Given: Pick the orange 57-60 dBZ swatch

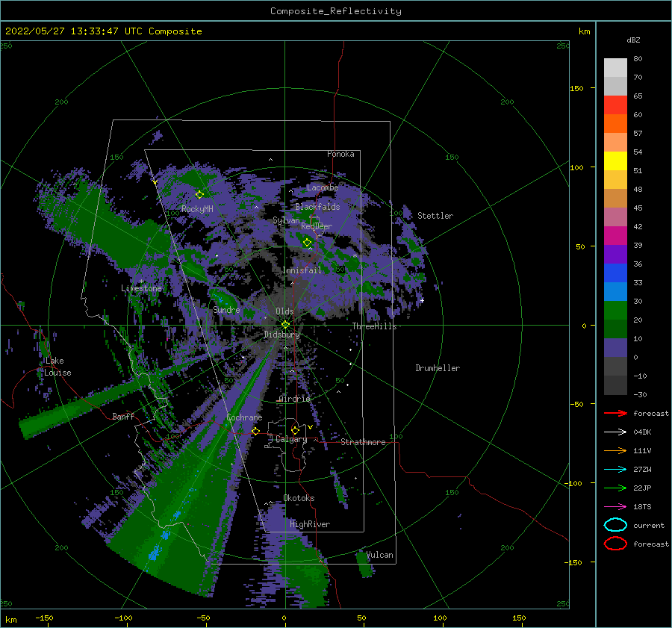Looking at the screenshot, I should pyautogui.click(x=615, y=124).
